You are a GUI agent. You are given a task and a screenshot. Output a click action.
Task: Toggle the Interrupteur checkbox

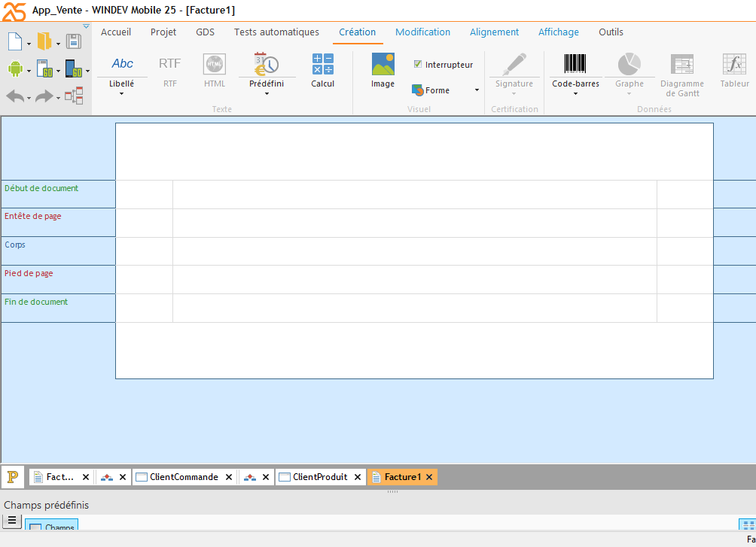coord(418,65)
